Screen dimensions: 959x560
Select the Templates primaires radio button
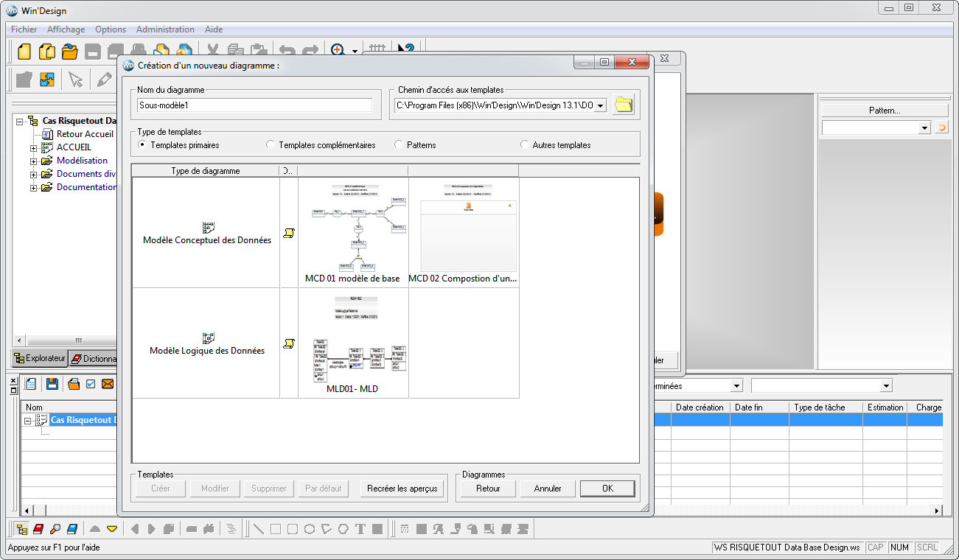click(142, 145)
